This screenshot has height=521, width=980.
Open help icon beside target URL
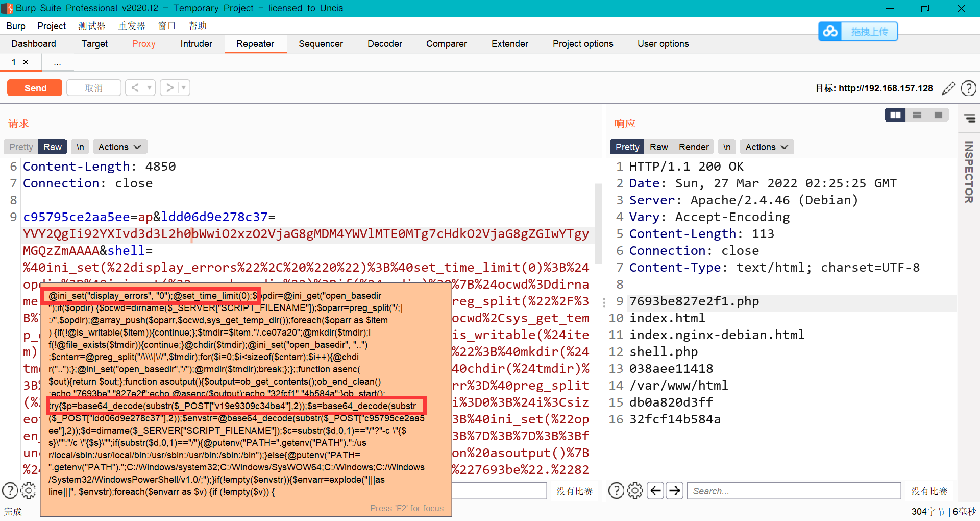point(968,88)
